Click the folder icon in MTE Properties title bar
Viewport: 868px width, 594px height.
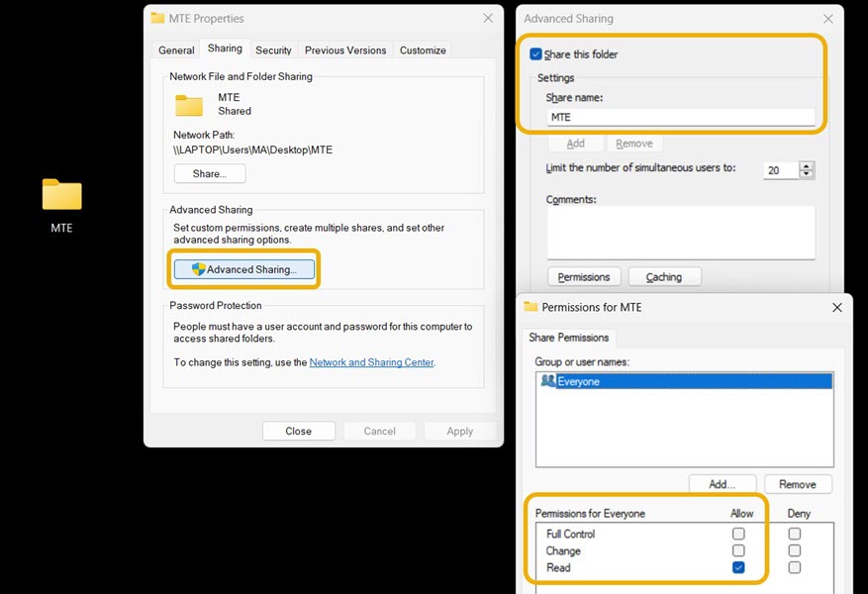click(156, 18)
